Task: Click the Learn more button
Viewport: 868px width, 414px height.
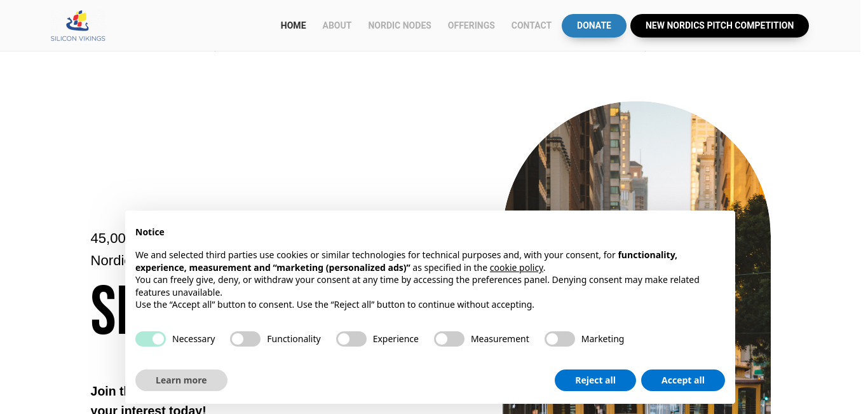Action: click(181, 380)
